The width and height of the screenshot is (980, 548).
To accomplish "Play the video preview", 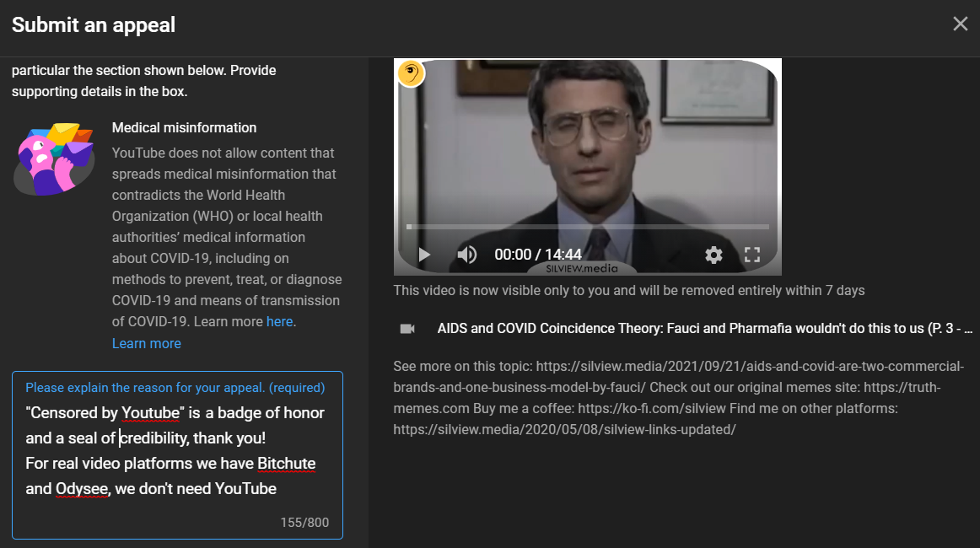I will [424, 255].
